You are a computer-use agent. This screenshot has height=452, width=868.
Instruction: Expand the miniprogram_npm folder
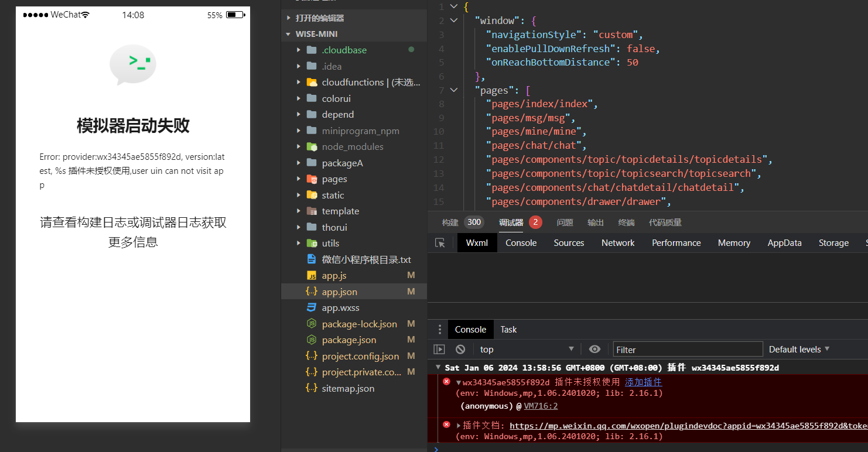click(299, 131)
